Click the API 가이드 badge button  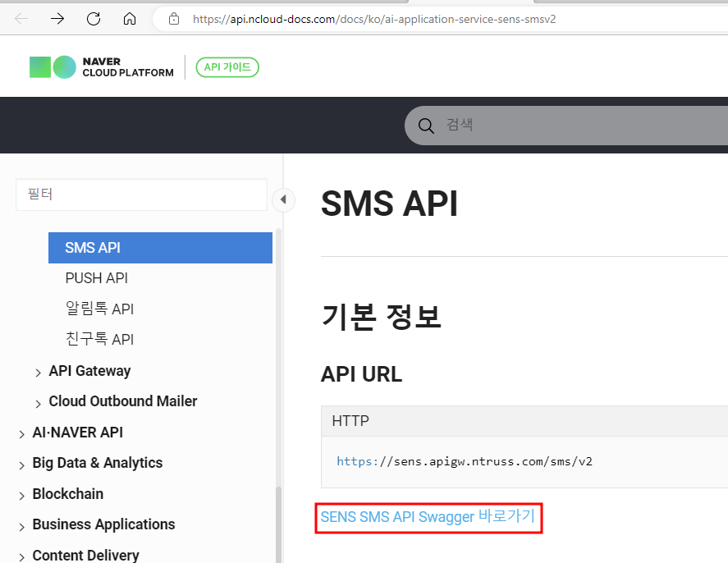pos(227,67)
